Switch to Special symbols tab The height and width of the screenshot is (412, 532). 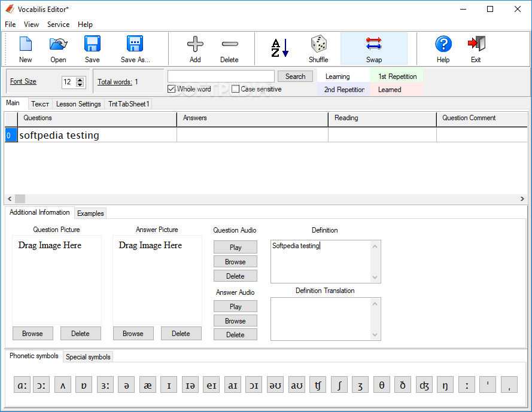[88, 357]
